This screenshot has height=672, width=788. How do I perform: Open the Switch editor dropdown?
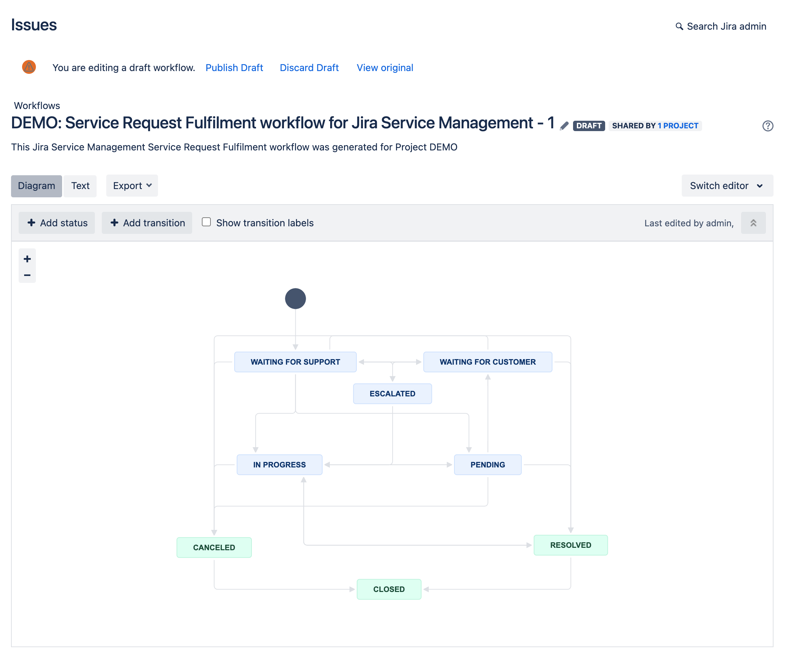[x=727, y=186]
